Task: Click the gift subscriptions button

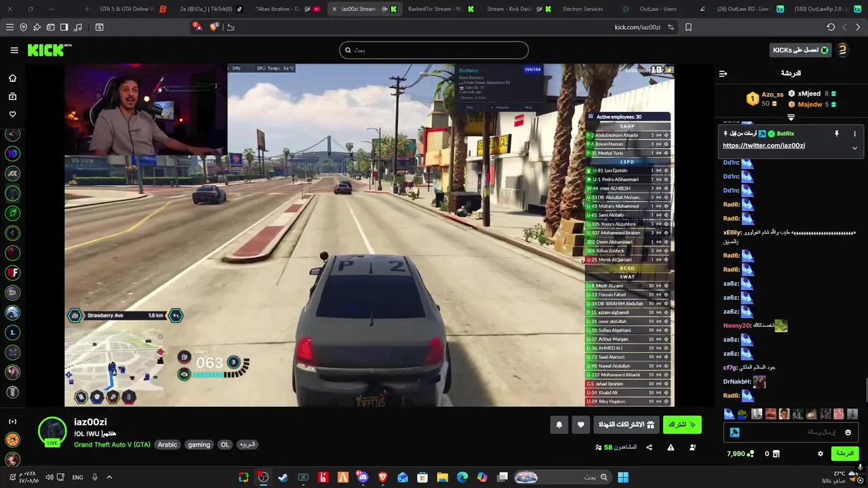Action: click(x=626, y=424)
